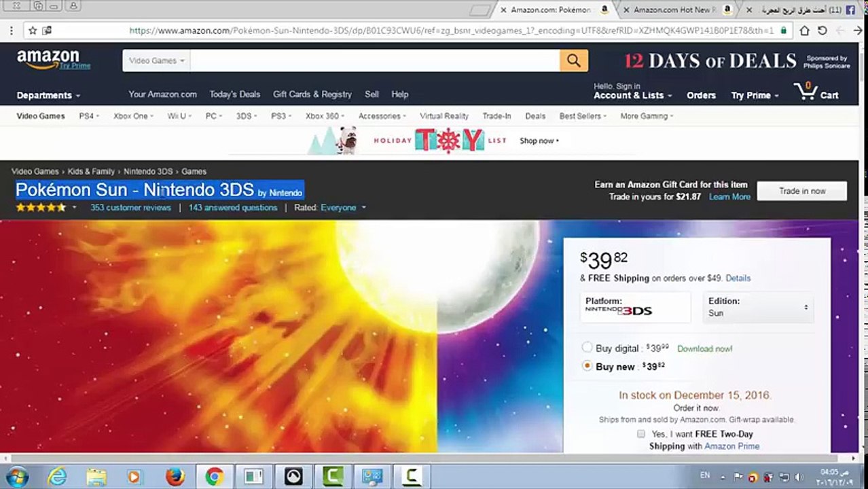Open the Sell nav item
Viewport: 868px width, 489px height.
(372, 94)
